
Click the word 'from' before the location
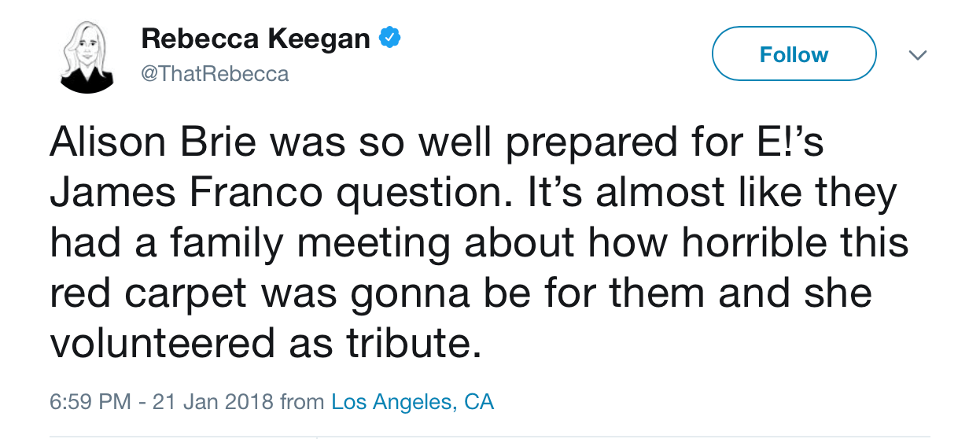pyautogui.click(x=302, y=402)
